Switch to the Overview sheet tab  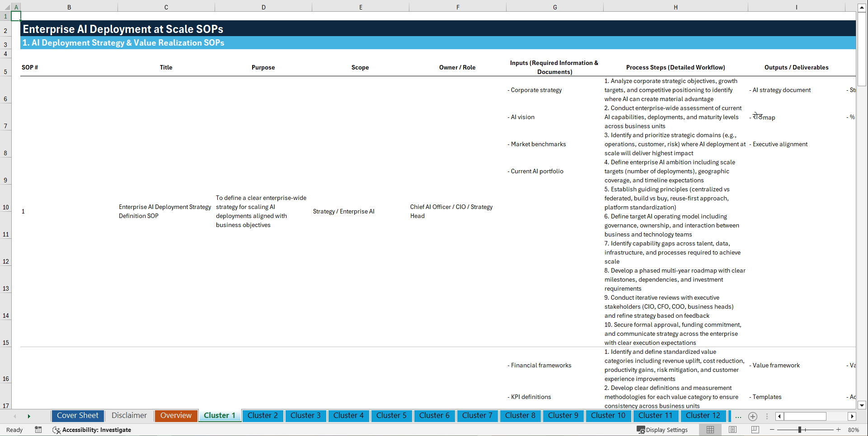pos(176,415)
